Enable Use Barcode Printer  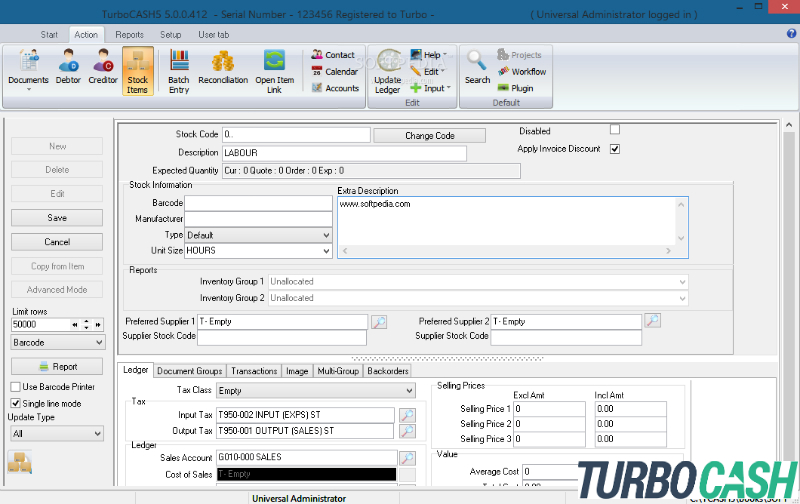[16, 387]
